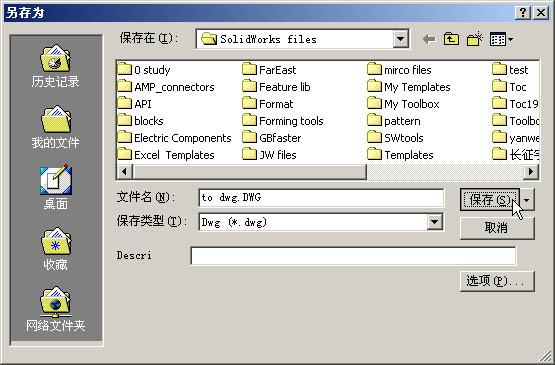This screenshot has width=555, height=365.
Task: Go to 桌面 desktop location
Action: (56, 187)
